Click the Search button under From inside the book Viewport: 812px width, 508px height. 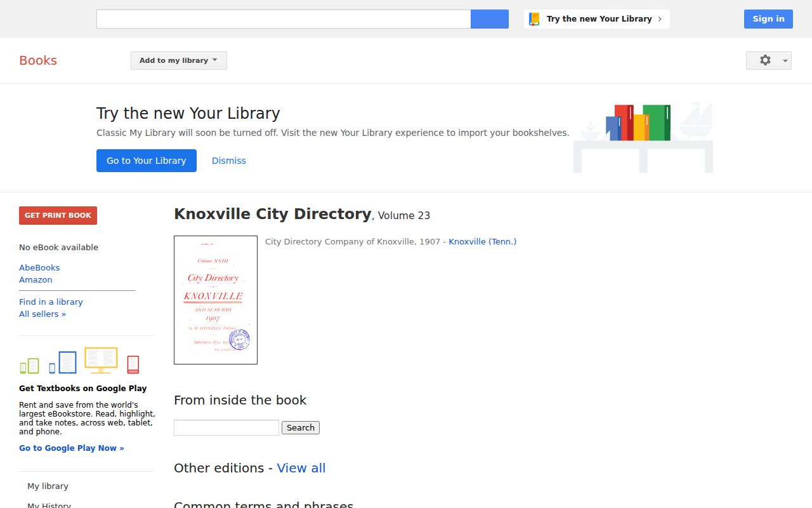tap(301, 427)
